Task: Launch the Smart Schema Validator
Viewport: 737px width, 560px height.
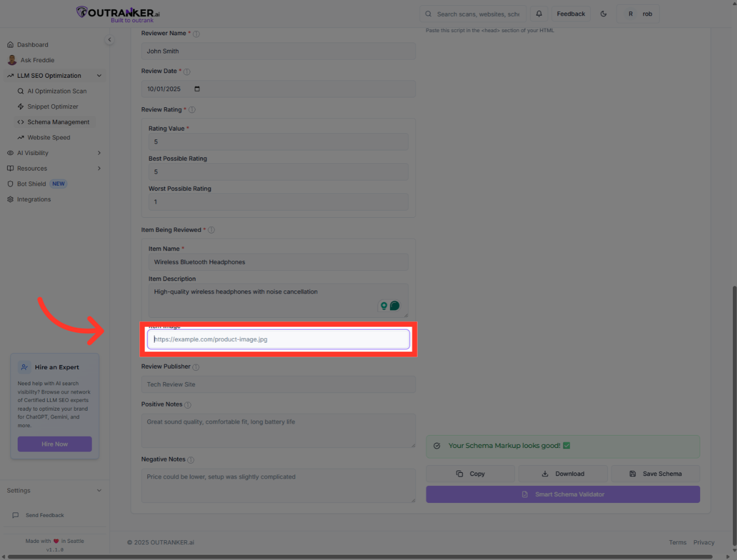Action: pyautogui.click(x=563, y=495)
